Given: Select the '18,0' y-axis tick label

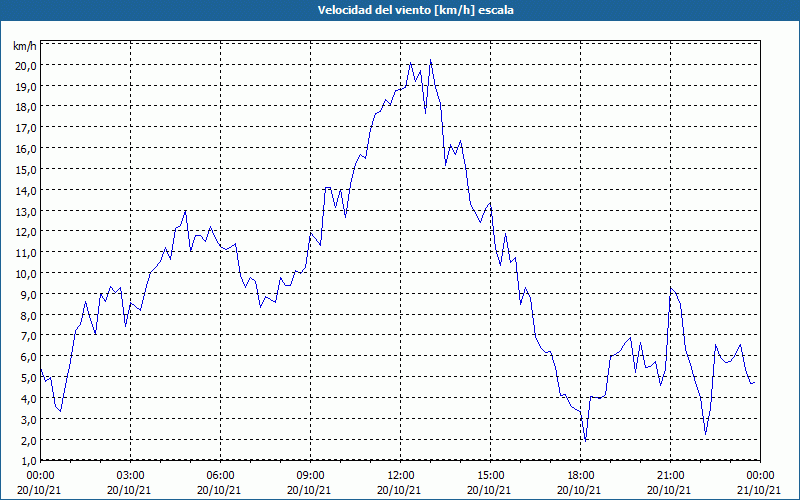Looking at the screenshot, I should [26, 107].
